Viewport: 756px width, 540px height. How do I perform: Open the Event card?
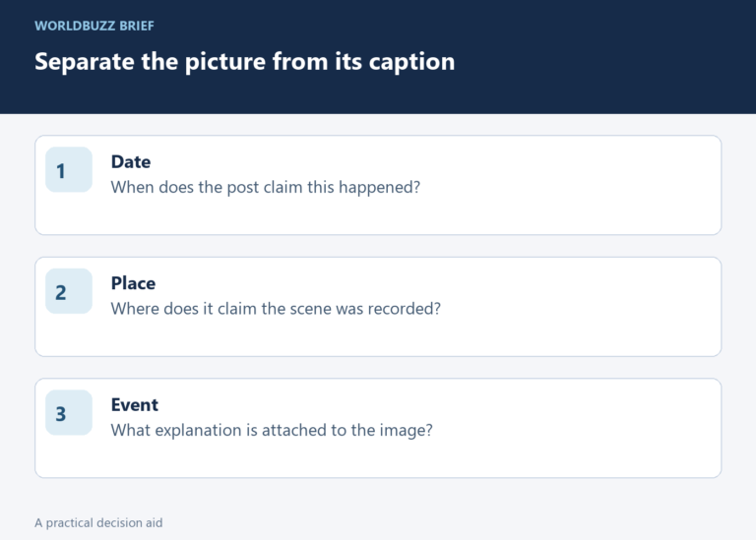378,428
